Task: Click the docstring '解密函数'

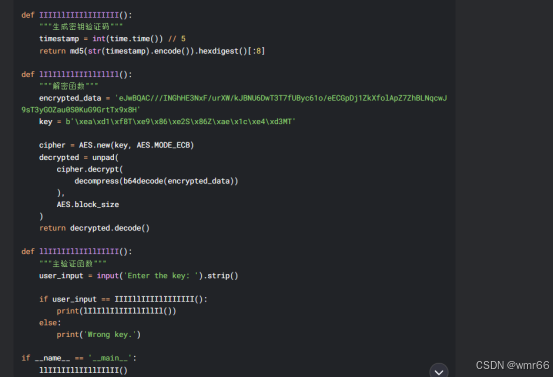Action: pyautogui.click(x=69, y=86)
